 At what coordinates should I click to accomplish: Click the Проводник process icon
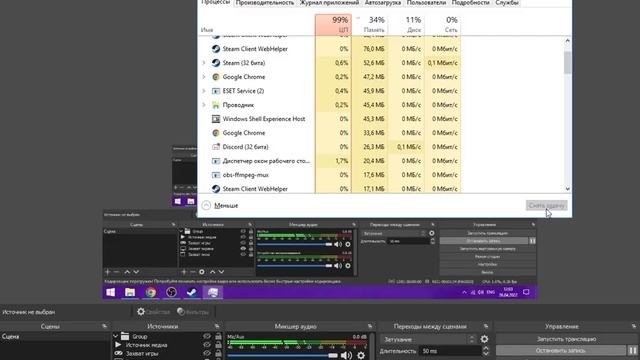[x=216, y=105]
